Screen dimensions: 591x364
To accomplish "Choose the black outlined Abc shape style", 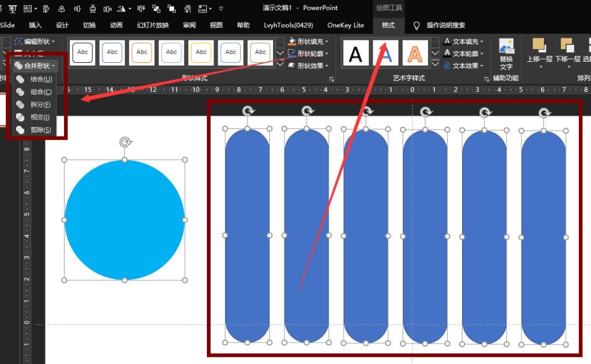I will pos(83,52).
